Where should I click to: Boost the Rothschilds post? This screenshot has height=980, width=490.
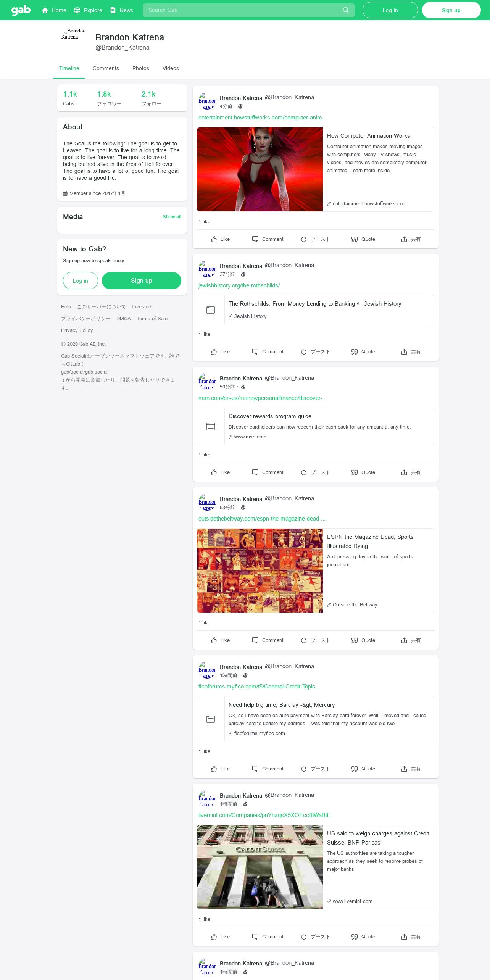point(315,351)
